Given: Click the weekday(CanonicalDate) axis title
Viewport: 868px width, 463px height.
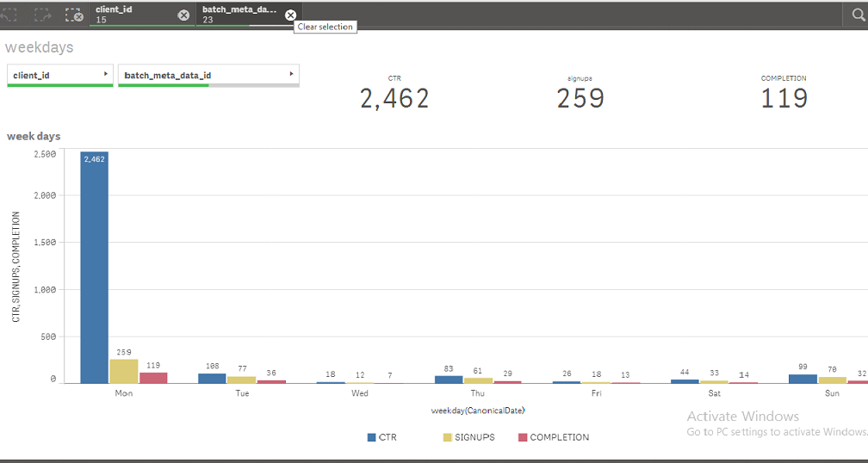Looking at the screenshot, I should click(478, 411).
